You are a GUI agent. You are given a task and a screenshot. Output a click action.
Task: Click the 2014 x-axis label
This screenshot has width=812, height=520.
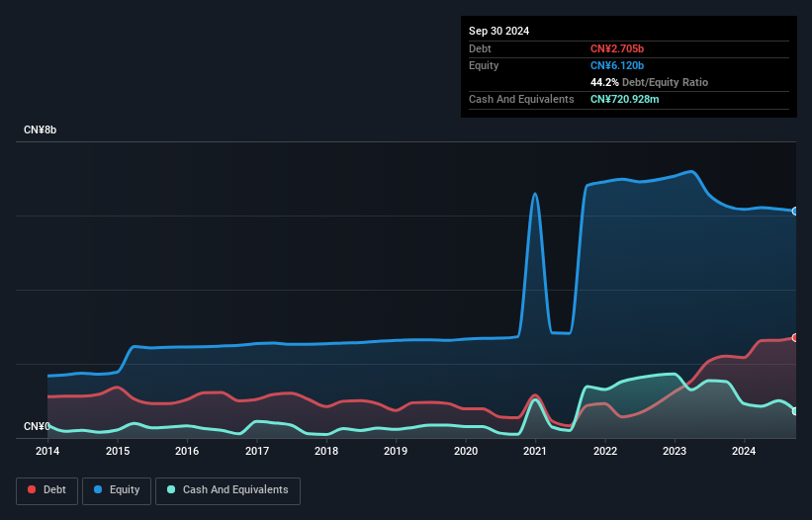tap(47, 451)
